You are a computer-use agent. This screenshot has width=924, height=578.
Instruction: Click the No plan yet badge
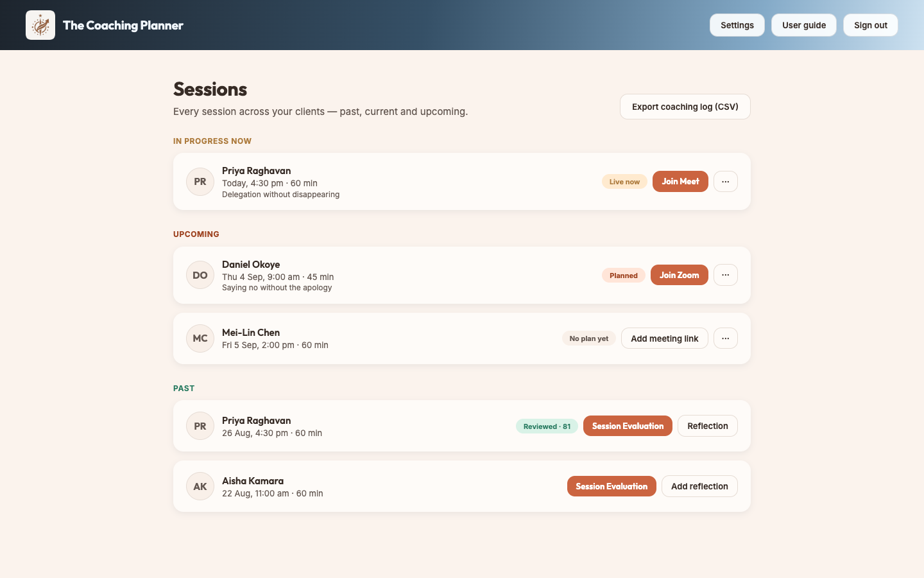tap(589, 338)
